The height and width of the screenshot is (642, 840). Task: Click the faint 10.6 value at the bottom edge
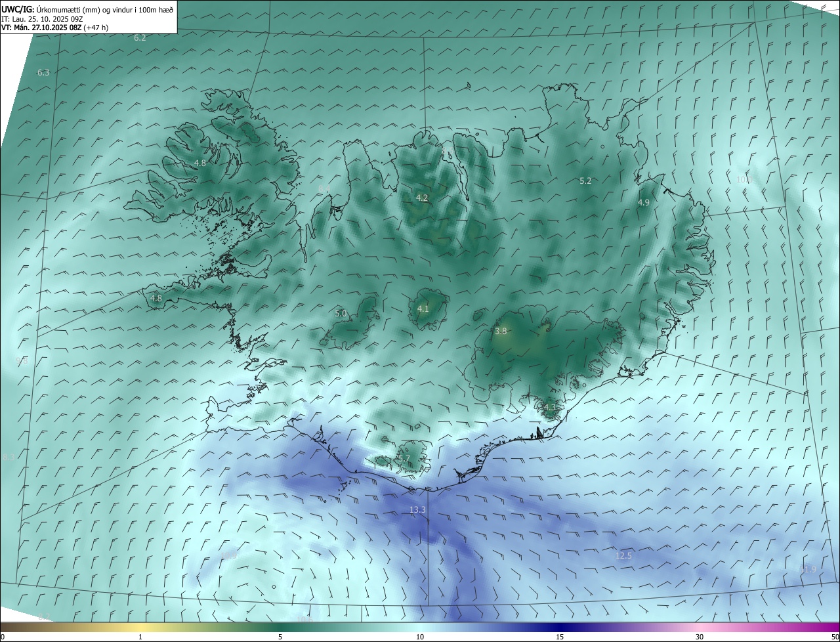coord(304,619)
